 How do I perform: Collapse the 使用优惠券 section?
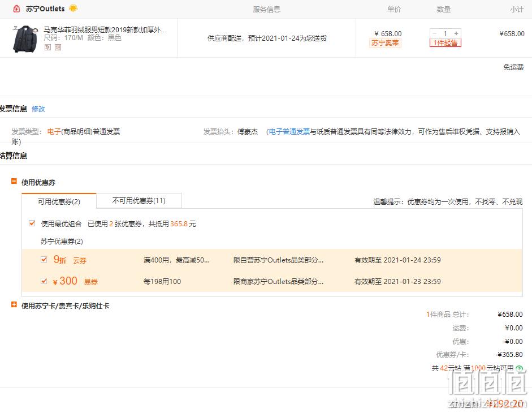point(14,182)
